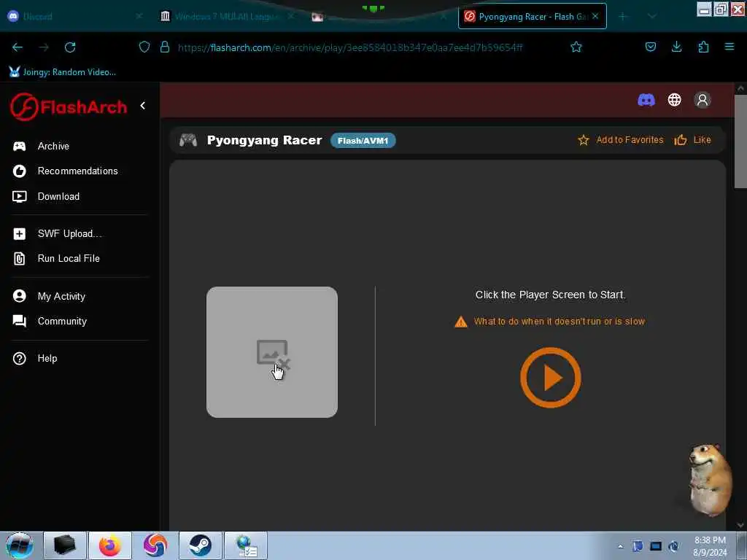The height and width of the screenshot is (560, 747).
Task: Choose Run Local File
Action: (x=69, y=258)
